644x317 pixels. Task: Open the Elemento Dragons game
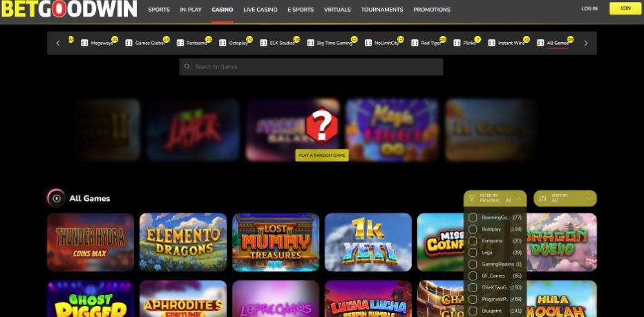click(x=183, y=242)
